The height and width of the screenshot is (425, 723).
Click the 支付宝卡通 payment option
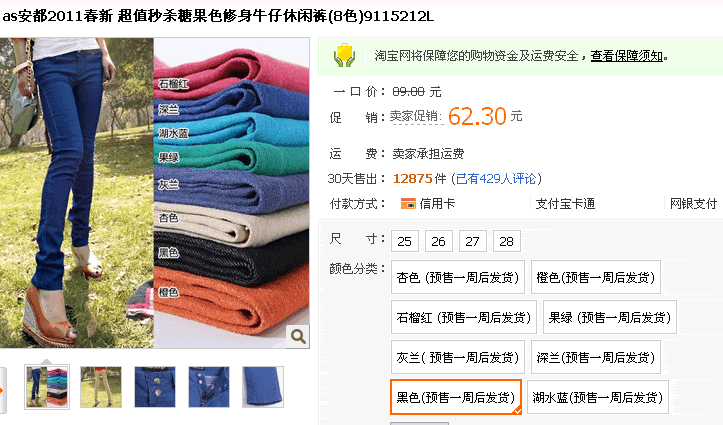click(x=565, y=204)
